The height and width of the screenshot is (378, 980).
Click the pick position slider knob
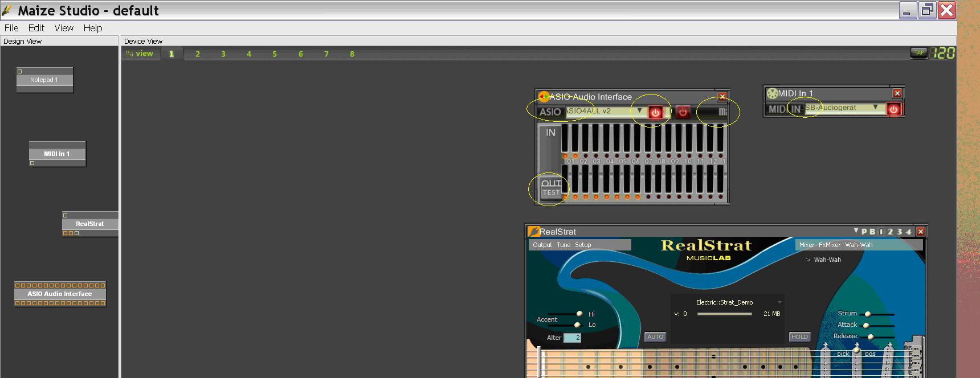tap(856, 350)
